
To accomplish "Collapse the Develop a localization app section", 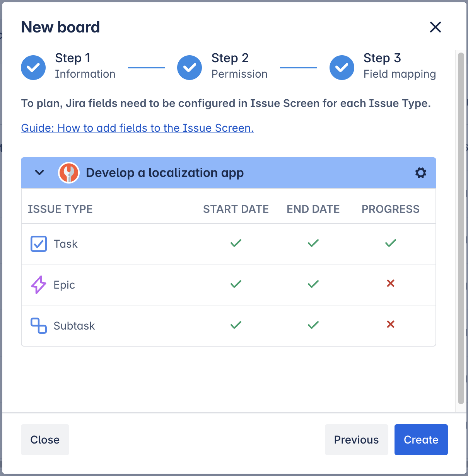I will coord(39,173).
